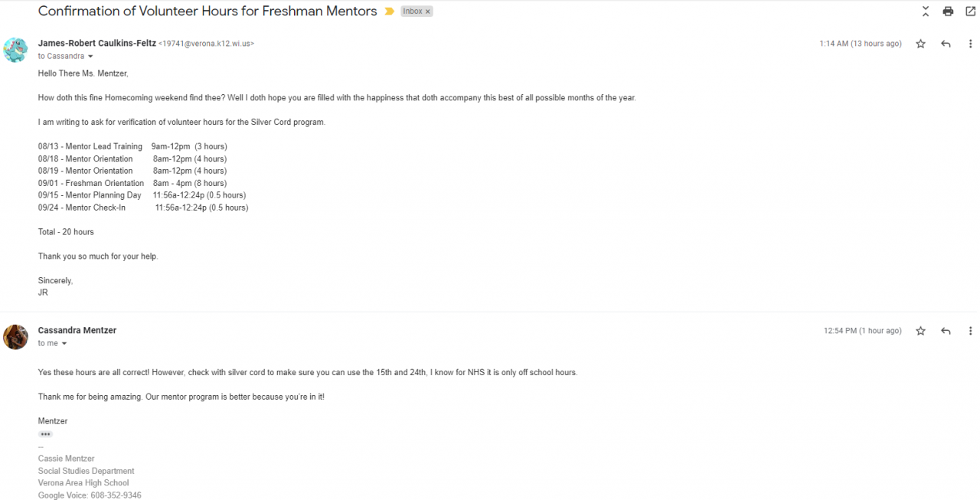The image size is (980, 500).
Task: Show details dropdown next to "to me"
Action: [x=64, y=344]
